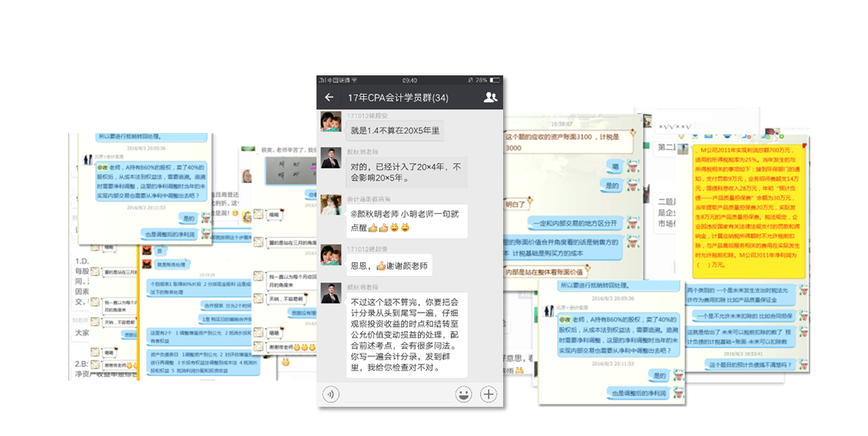This screenshot has width=868, height=436.
Task: Click the message input field
Action: (397, 394)
